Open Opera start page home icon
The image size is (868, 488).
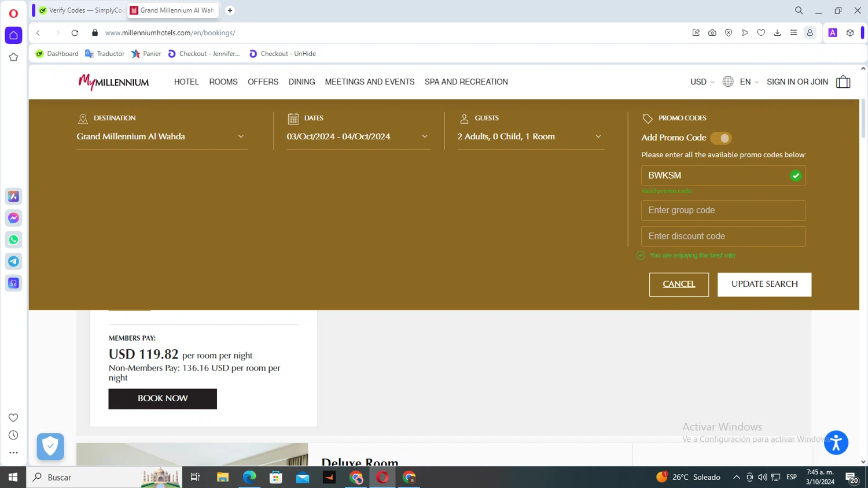(13, 35)
